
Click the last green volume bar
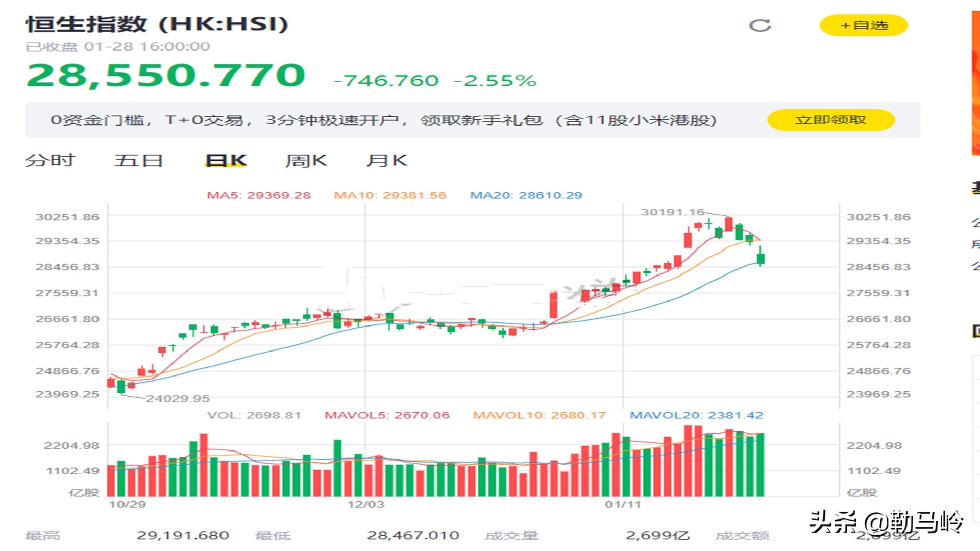[760, 464]
